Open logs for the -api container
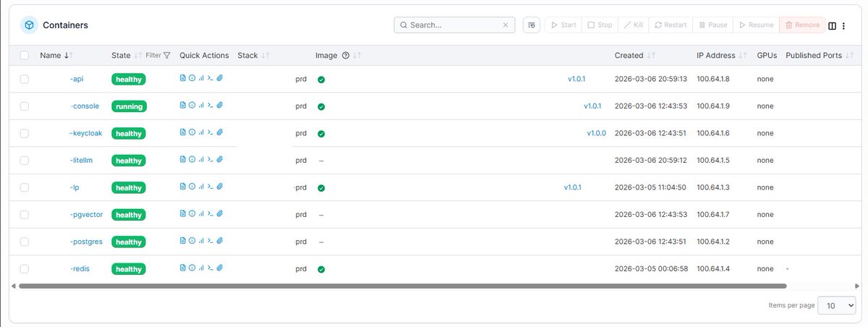The height and width of the screenshot is (327, 868). 183,78
